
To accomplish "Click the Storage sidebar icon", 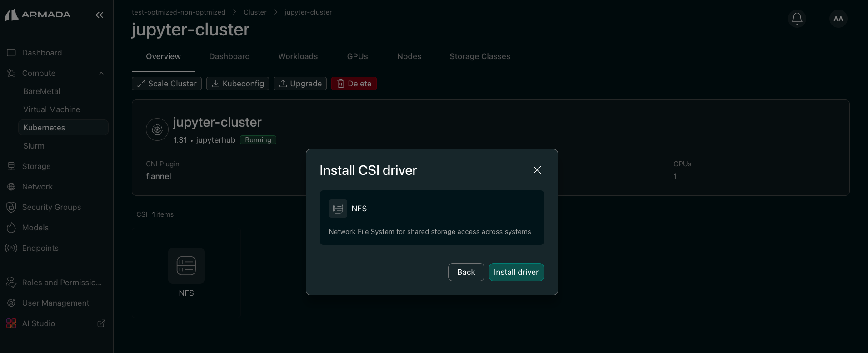I will pyautogui.click(x=11, y=166).
